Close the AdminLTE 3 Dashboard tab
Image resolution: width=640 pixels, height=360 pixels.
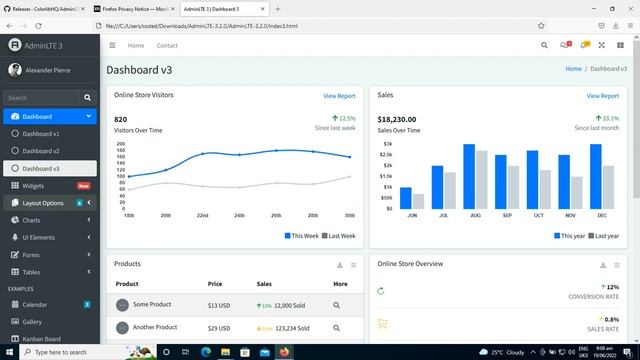262,9
